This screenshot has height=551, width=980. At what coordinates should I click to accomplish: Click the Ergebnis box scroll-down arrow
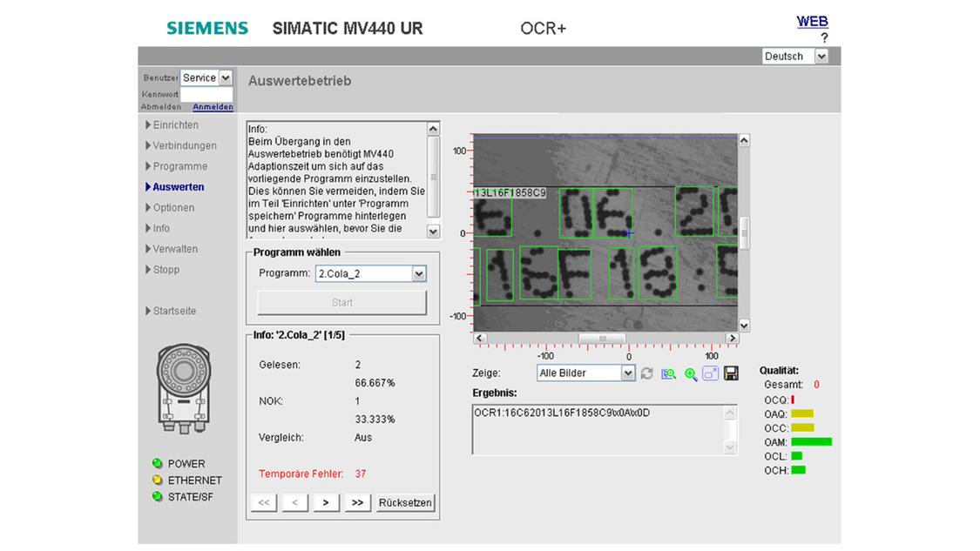[x=729, y=447]
